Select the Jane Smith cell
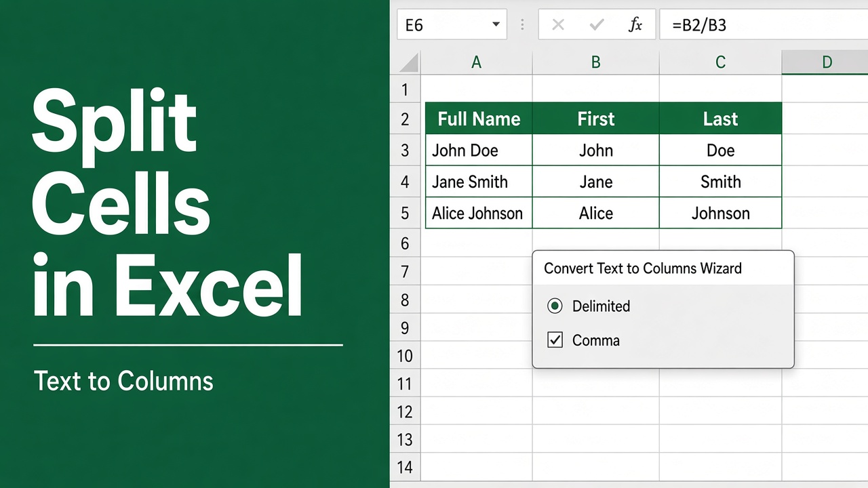 pyautogui.click(x=479, y=182)
